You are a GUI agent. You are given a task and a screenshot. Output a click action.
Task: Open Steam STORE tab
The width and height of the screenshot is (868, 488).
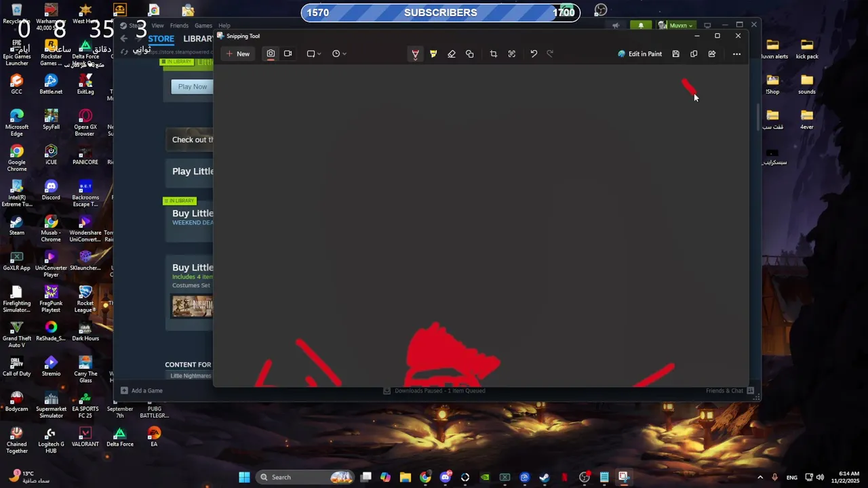[x=161, y=39]
